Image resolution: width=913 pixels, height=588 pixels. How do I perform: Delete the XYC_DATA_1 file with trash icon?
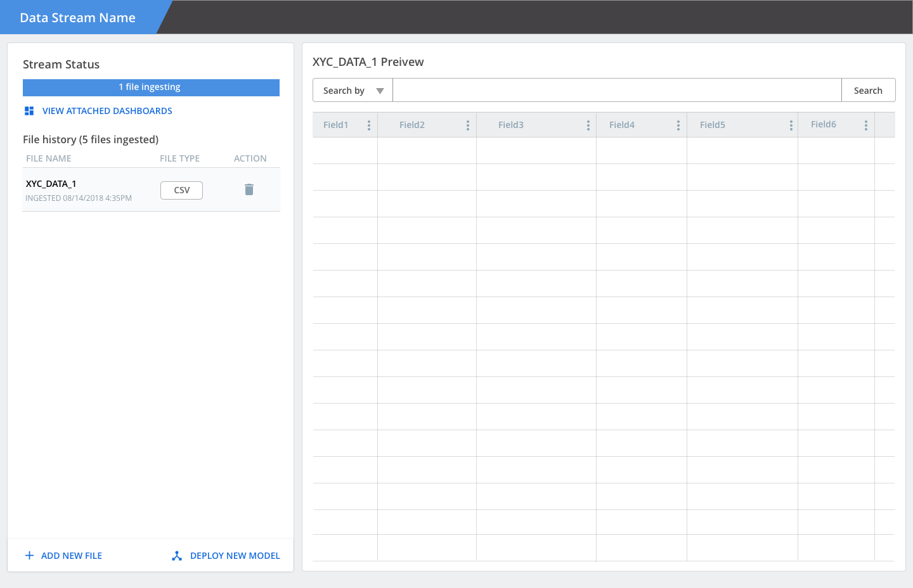[x=249, y=189]
